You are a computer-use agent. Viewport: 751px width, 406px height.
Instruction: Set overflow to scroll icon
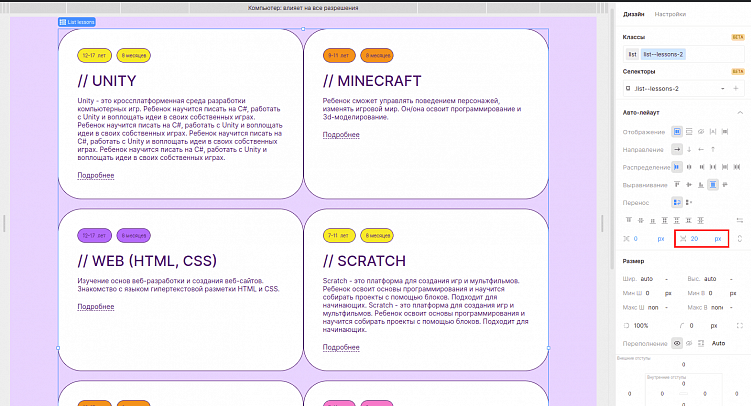(701, 343)
